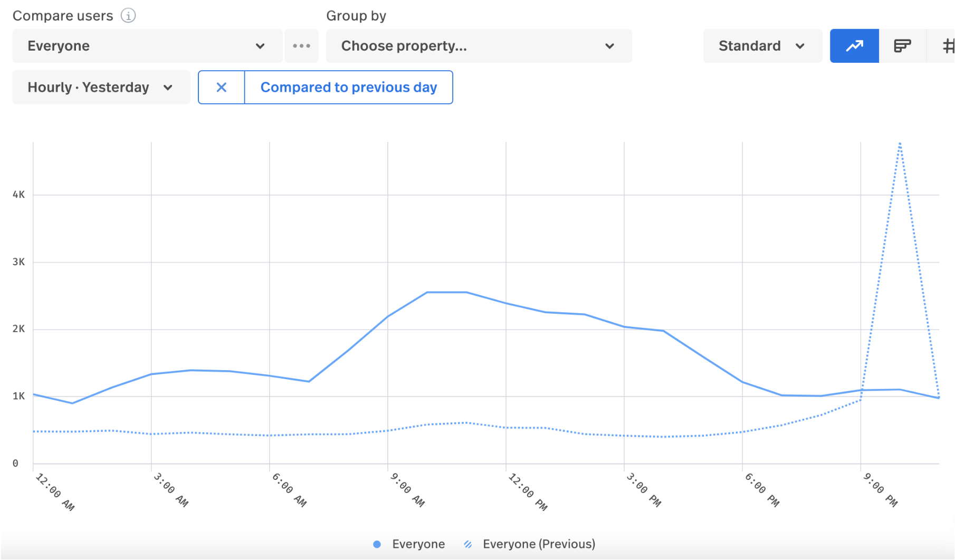Click the blue dot in Everyone legend
The width and height of the screenshot is (955, 560).
point(377,544)
